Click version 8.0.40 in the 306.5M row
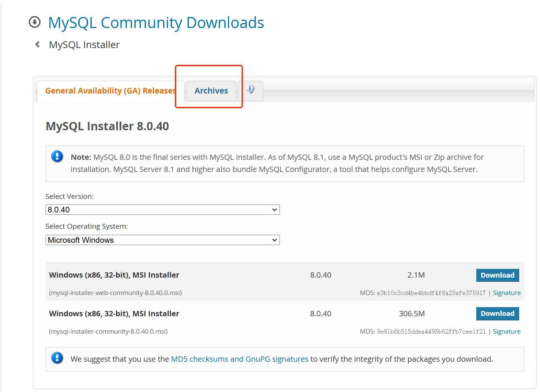The image size is (540, 392). click(321, 314)
